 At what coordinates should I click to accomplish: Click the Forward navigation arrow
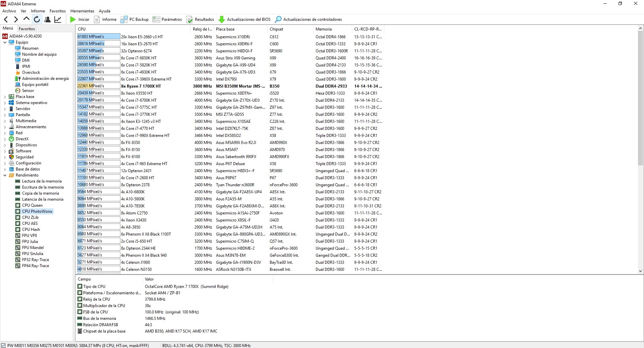pos(16,19)
